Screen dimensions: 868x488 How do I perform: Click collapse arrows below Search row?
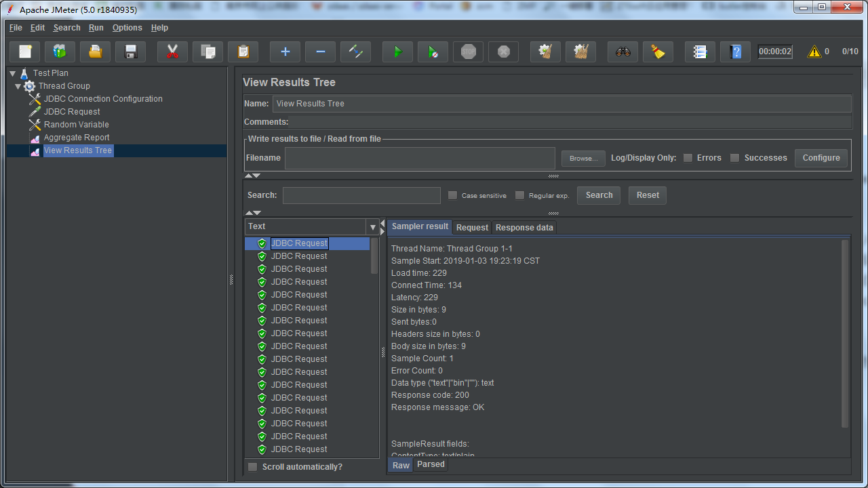pos(252,213)
